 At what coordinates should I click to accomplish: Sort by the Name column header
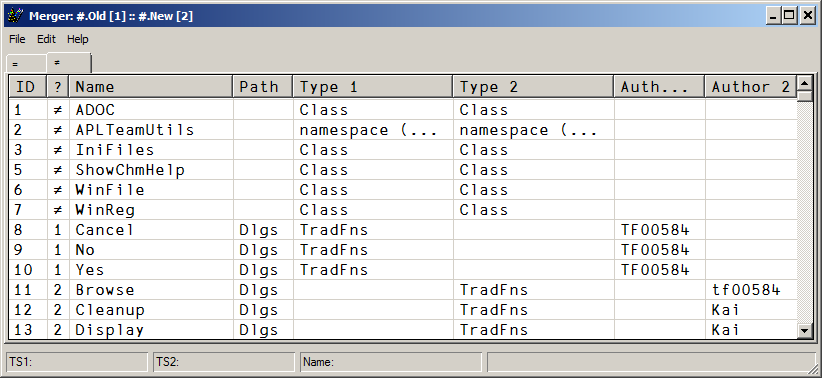(151, 87)
